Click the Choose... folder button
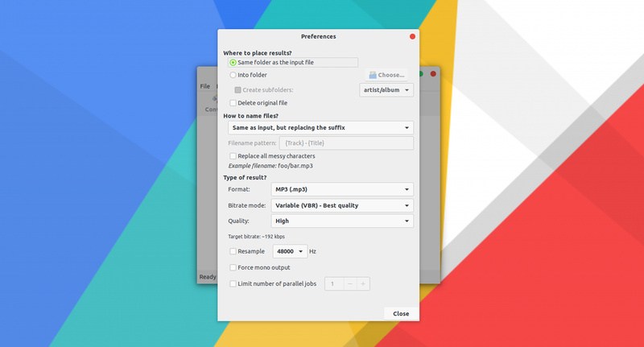Screen dimensions: 644x347 [386, 75]
